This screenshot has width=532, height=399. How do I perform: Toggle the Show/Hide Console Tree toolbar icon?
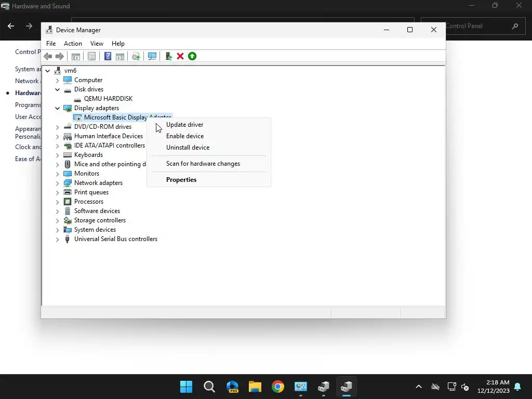76,56
